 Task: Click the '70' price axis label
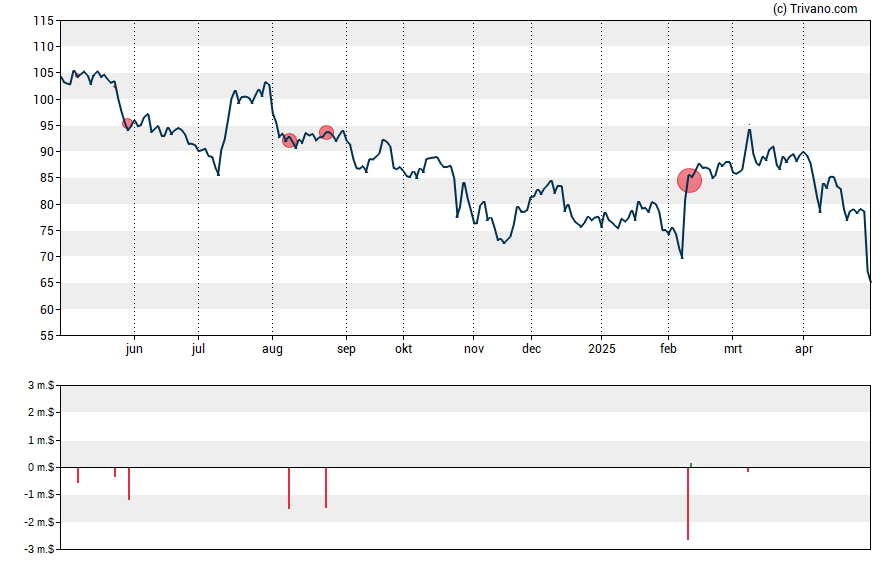(x=47, y=257)
